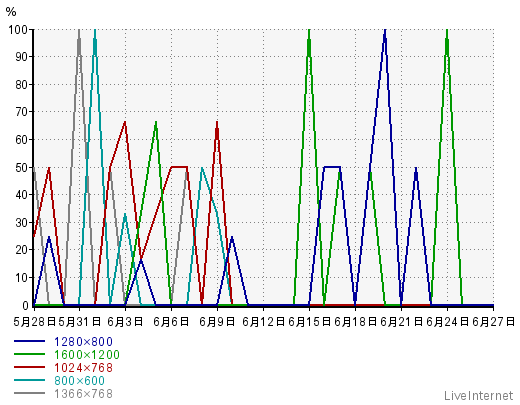Click the teal 800×600 color line swatch

[x=29, y=380]
